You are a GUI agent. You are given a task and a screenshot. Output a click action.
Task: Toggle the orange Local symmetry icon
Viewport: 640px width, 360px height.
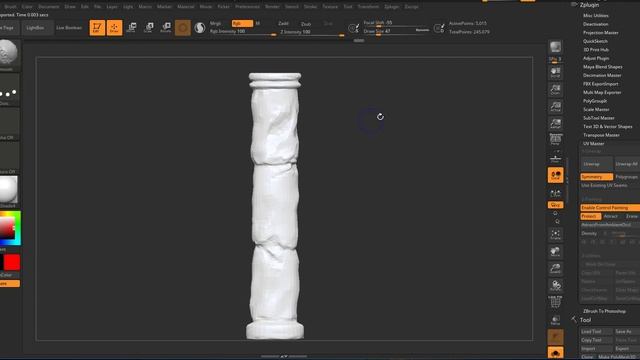pos(556,175)
